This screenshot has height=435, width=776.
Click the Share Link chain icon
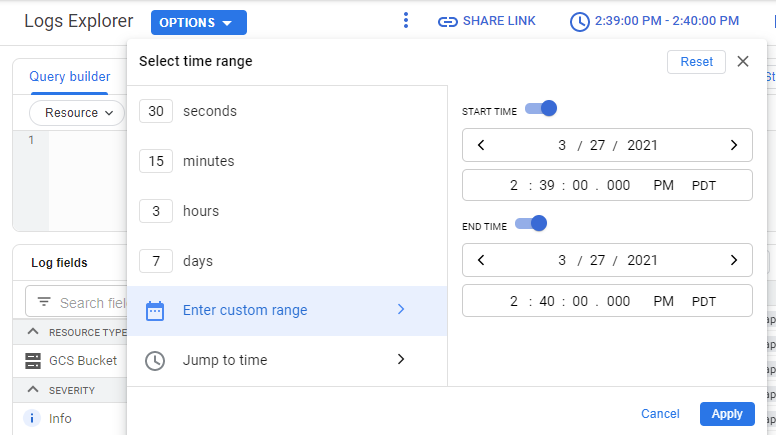447,22
